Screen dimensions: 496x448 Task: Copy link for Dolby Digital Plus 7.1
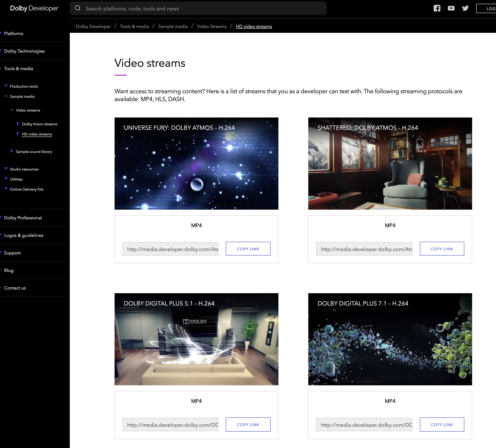[x=442, y=425]
